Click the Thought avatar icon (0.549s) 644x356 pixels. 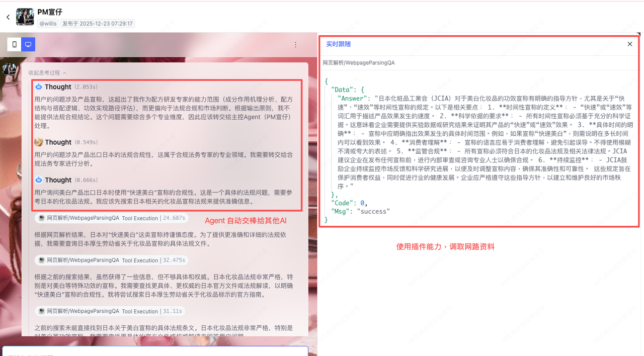(x=39, y=142)
